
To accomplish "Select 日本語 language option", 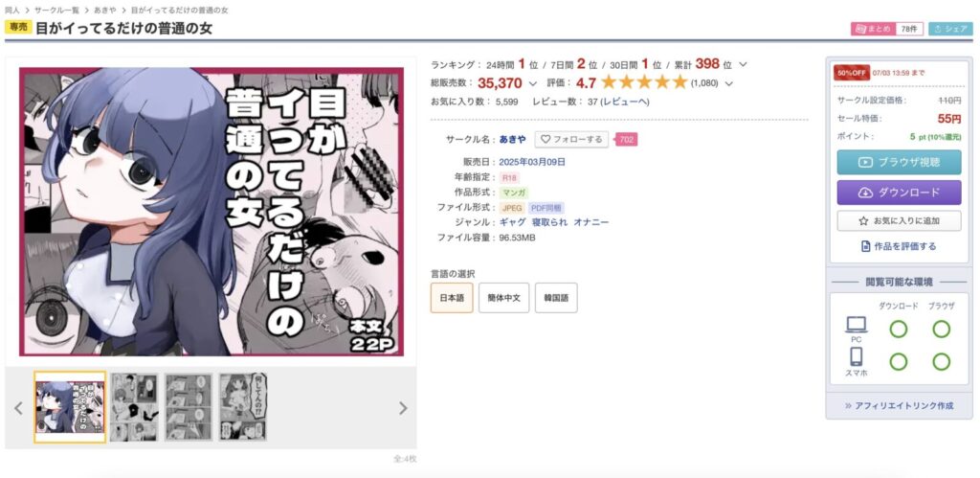I will (x=452, y=298).
